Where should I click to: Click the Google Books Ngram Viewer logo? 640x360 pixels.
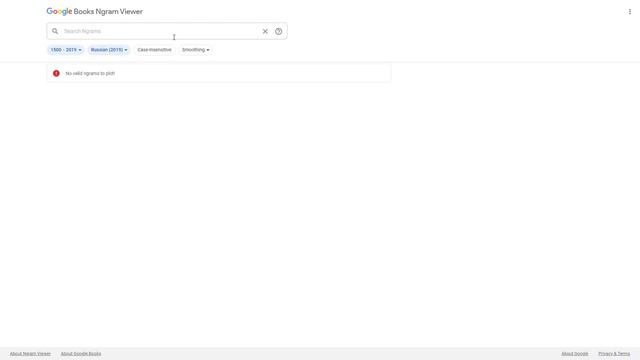(x=95, y=11)
